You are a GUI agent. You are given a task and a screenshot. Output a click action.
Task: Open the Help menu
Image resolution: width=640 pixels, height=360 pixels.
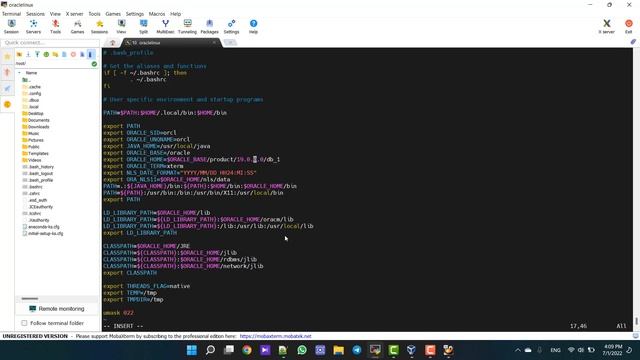tap(176, 14)
